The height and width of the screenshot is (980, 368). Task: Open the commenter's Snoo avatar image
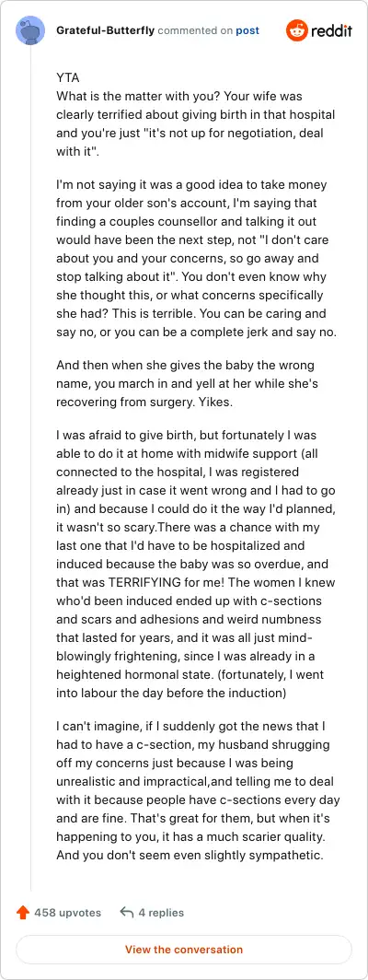point(30,30)
